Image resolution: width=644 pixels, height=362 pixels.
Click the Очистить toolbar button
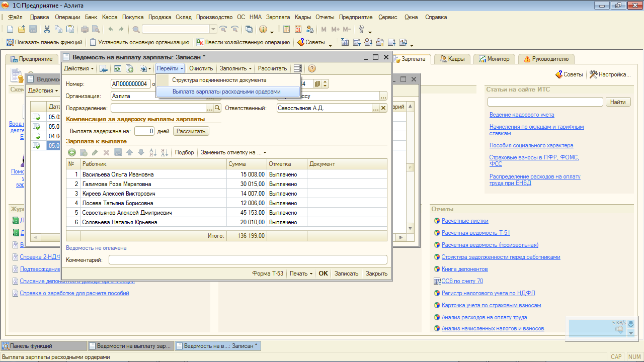201,68
